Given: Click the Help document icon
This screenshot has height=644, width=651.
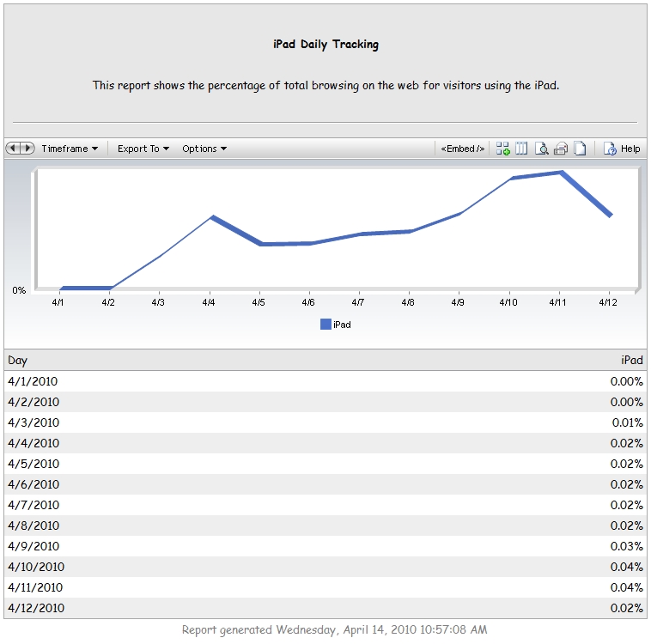Looking at the screenshot, I should [x=610, y=149].
